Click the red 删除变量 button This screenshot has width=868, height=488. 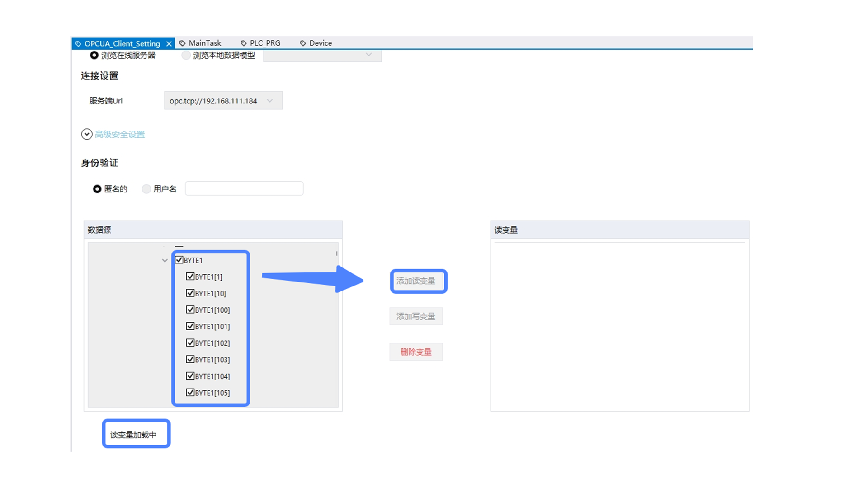[x=416, y=352]
